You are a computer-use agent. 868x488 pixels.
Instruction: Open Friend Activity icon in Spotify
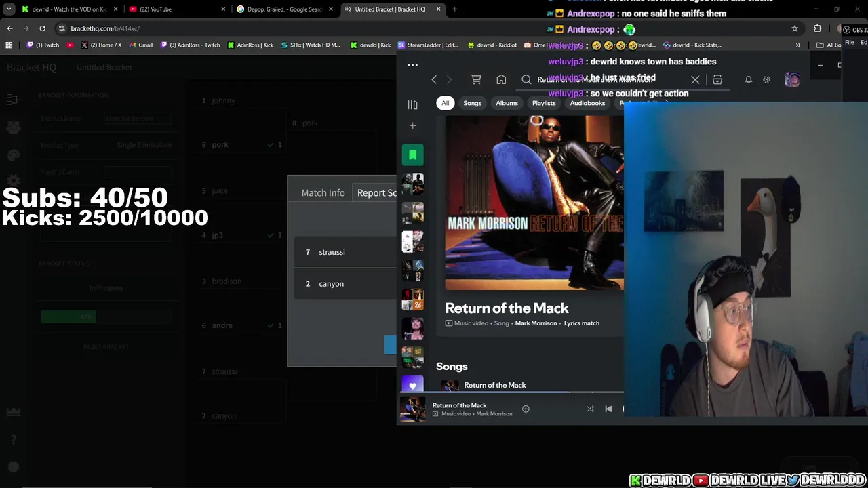[x=766, y=80]
